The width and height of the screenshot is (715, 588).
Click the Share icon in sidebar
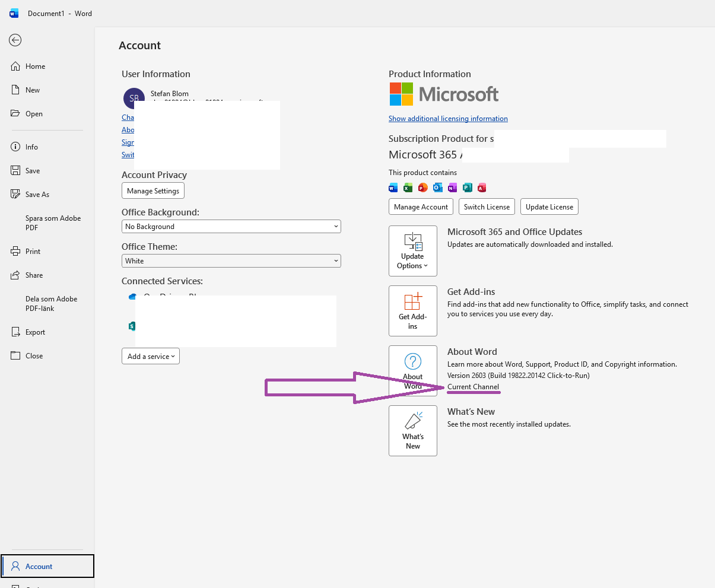pos(16,275)
